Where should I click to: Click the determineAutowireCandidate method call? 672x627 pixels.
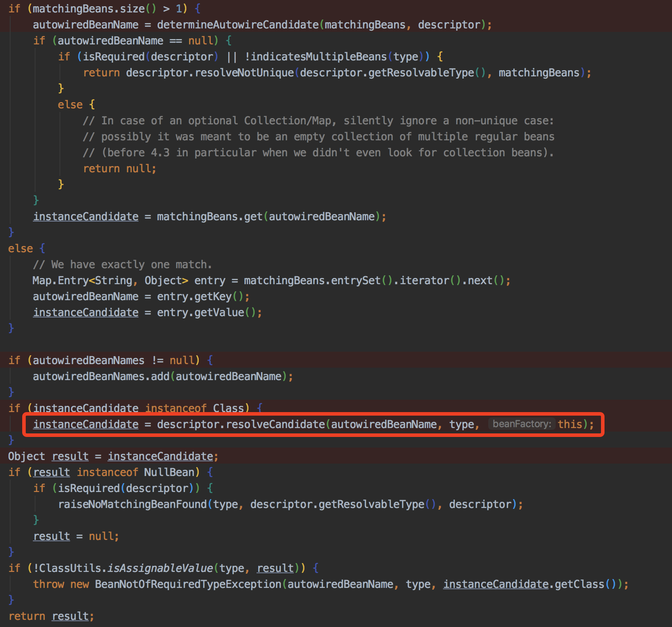(237, 25)
